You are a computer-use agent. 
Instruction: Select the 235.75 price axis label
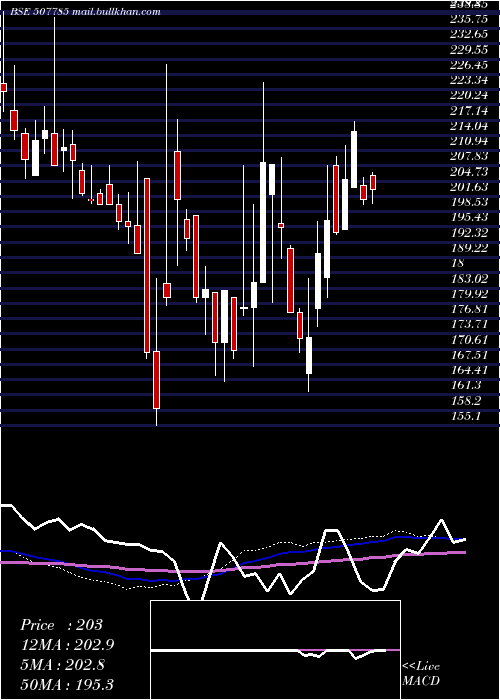[467, 20]
